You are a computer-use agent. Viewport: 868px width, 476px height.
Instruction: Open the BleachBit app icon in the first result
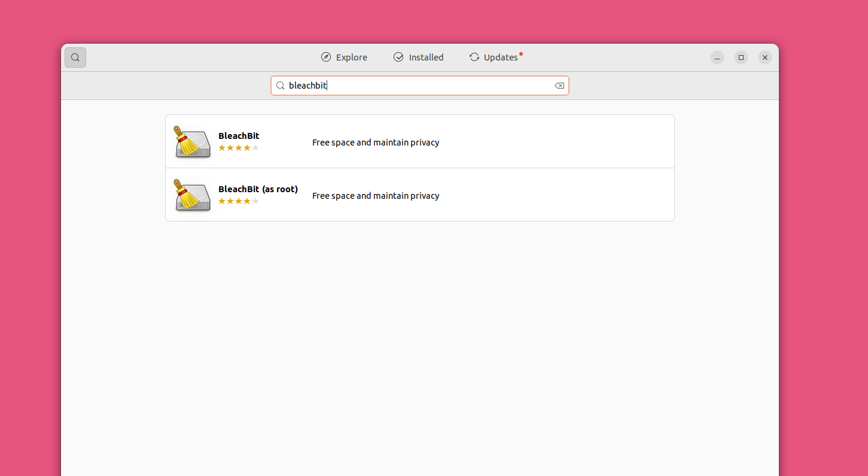point(192,142)
